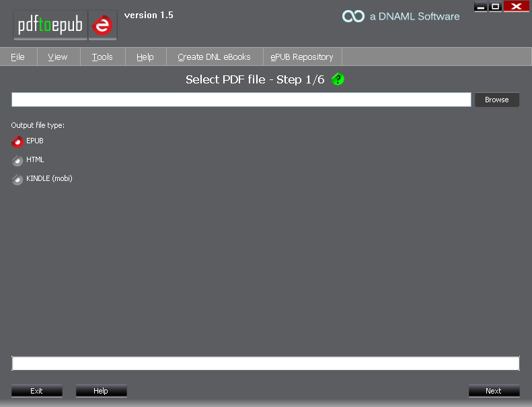This screenshot has width=532, height=407.
Task: Click the bottom Help button
Action: (x=101, y=391)
